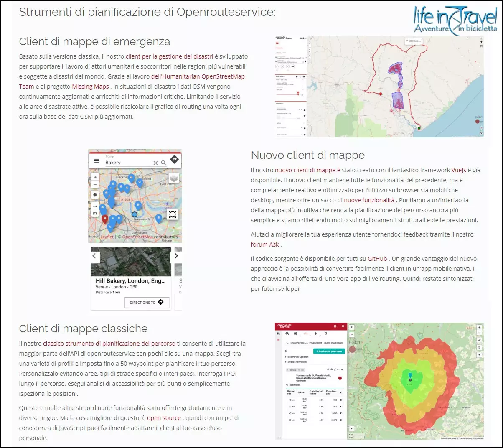Click the current location circle near Greenwich

click(135, 214)
